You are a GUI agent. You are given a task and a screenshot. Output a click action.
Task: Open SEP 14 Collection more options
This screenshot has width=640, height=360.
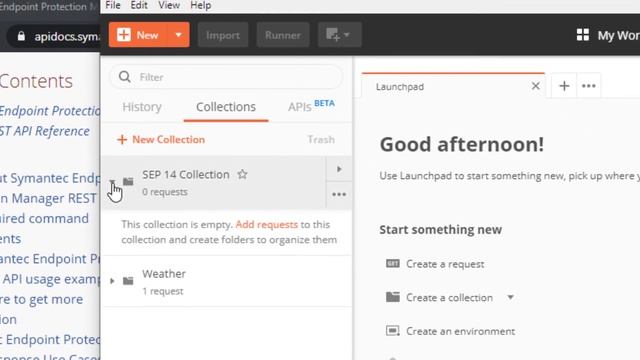coord(339,195)
